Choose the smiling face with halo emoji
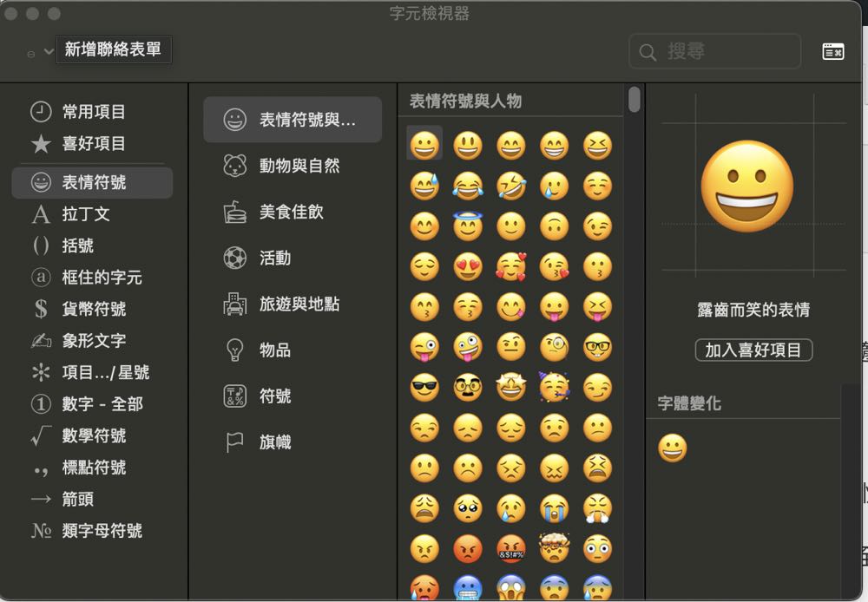Screen dimensions: 868x602 468,226
